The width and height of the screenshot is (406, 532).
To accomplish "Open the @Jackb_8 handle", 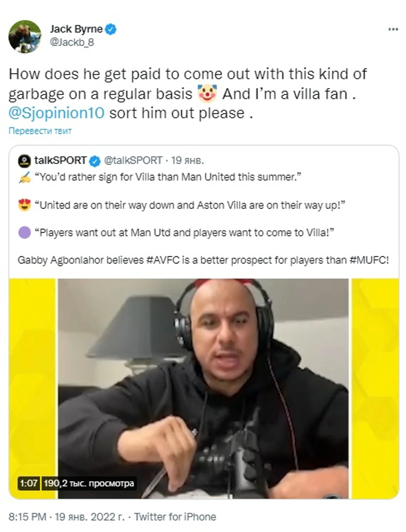I will (x=72, y=42).
